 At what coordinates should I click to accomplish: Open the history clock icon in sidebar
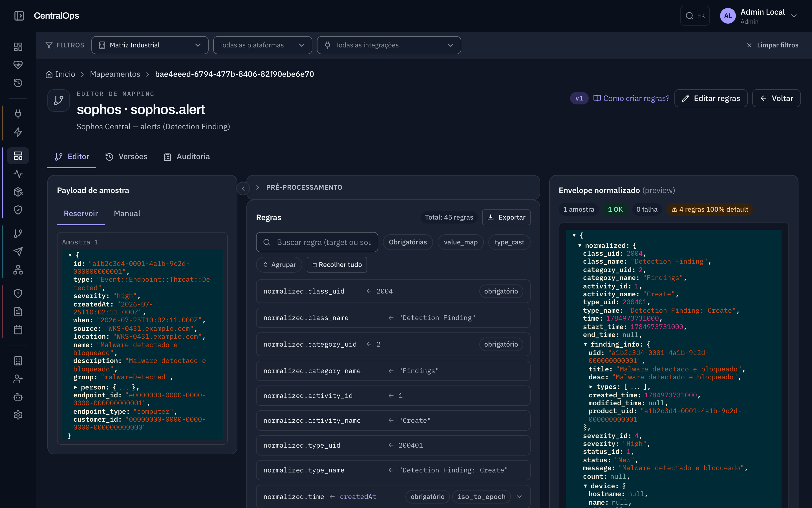pyautogui.click(x=18, y=83)
